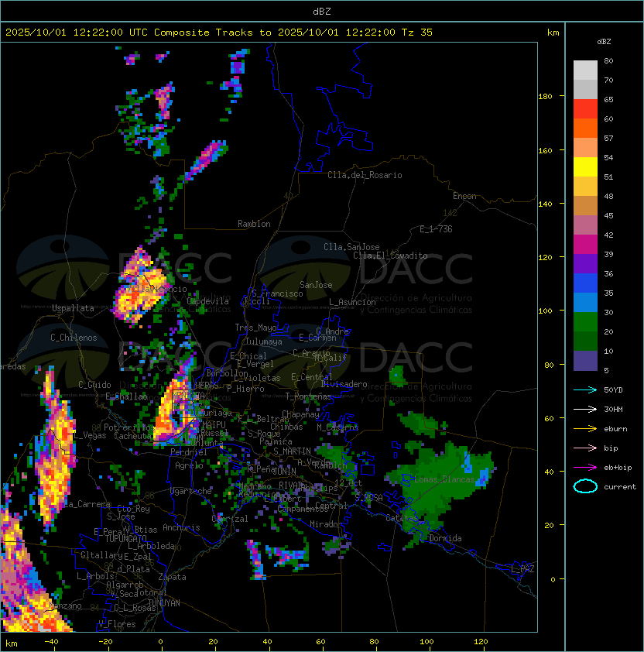Click the E_Chical map label
644x652 pixels.
tap(248, 356)
